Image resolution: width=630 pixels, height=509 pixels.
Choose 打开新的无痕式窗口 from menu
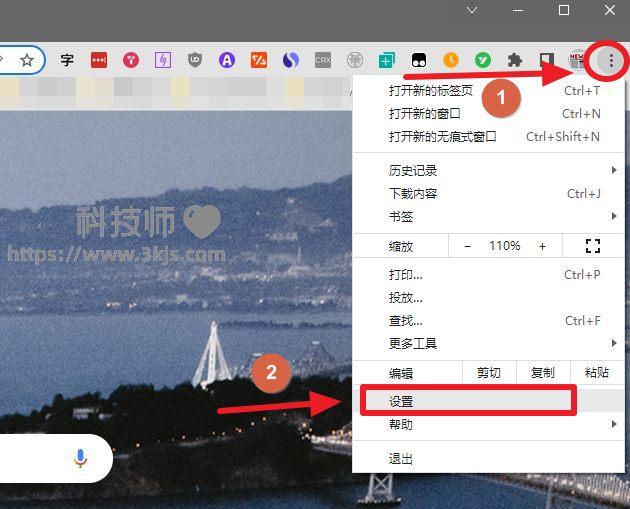(x=488, y=137)
